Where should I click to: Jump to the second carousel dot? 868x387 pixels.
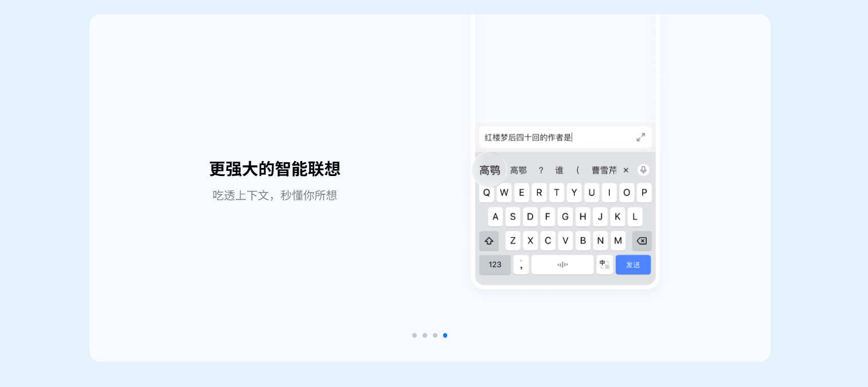[425, 335]
